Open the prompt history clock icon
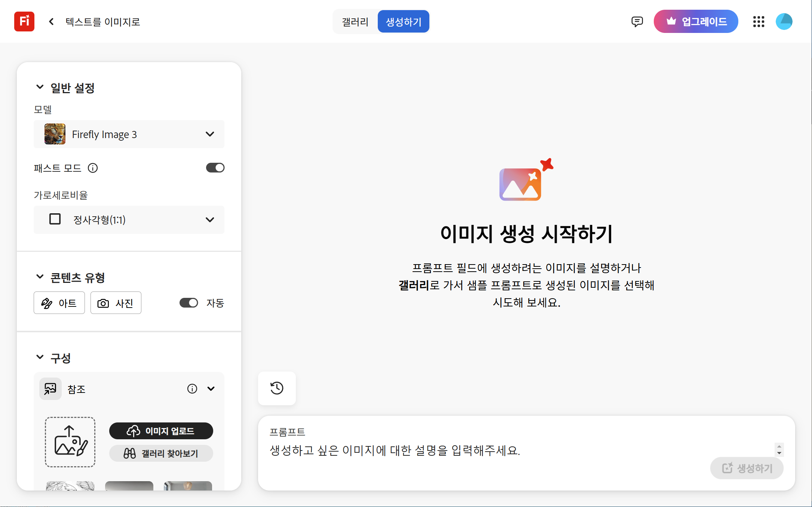Image resolution: width=812 pixels, height=507 pixels. point(277,388)
